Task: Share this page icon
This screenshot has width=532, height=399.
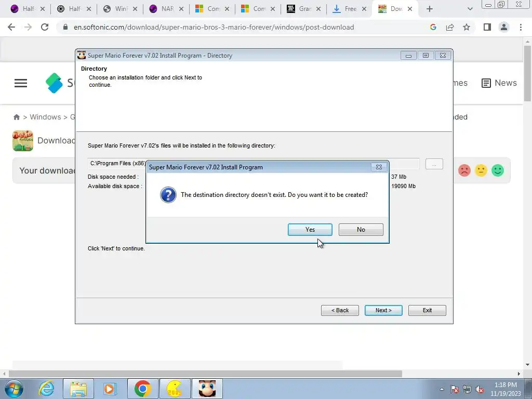Action: 450,27
